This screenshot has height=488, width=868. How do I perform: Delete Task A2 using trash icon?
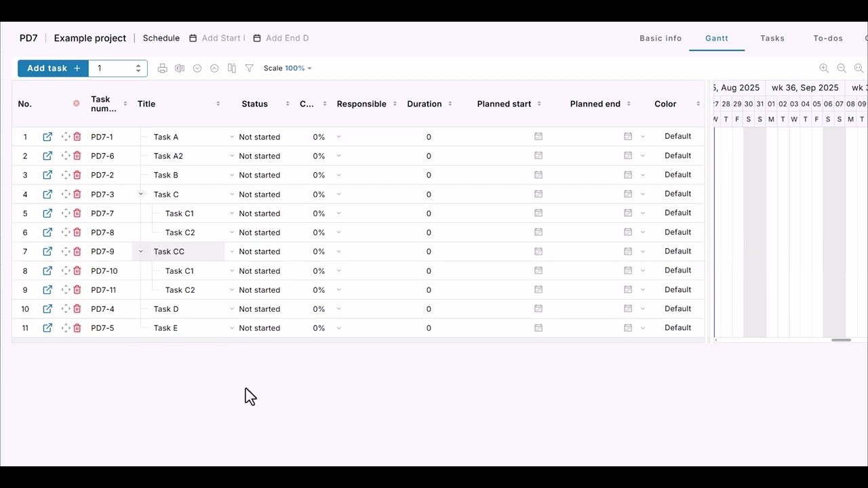(77, 156)
